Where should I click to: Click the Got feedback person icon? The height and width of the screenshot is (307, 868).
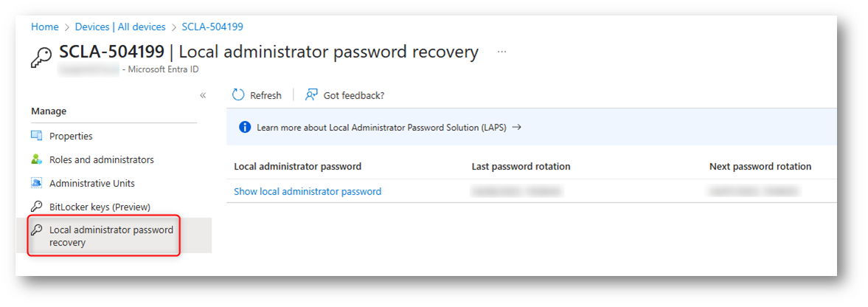coord(312,94)
